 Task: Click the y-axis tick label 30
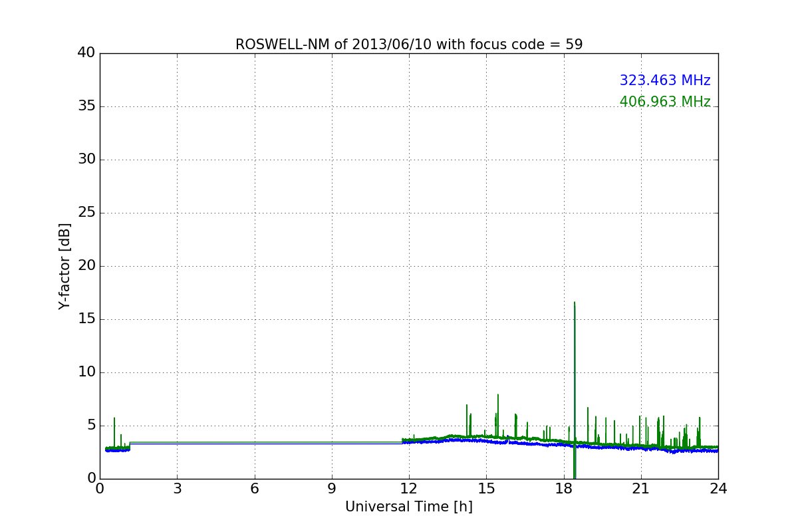(86, 160)
